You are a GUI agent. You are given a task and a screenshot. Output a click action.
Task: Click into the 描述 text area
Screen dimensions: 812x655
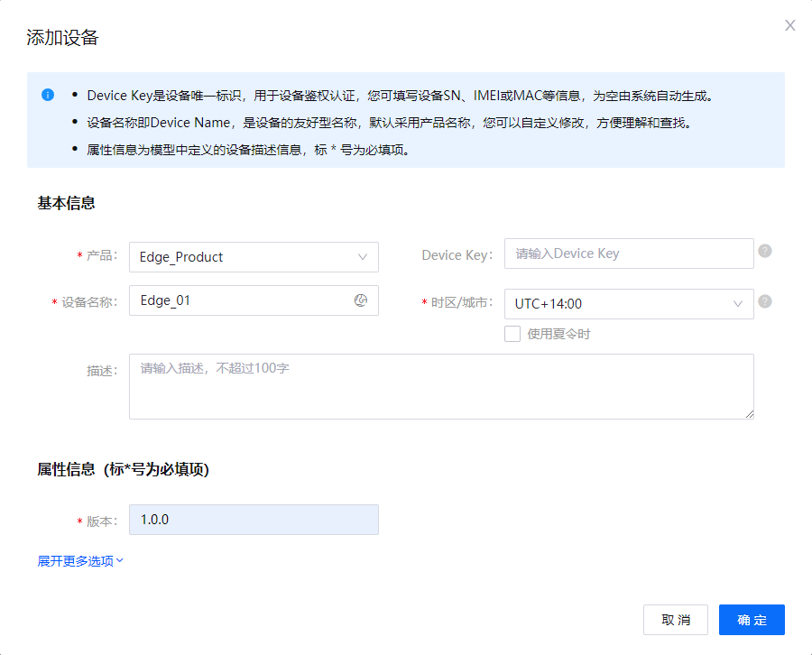click(x=441, y=386)
